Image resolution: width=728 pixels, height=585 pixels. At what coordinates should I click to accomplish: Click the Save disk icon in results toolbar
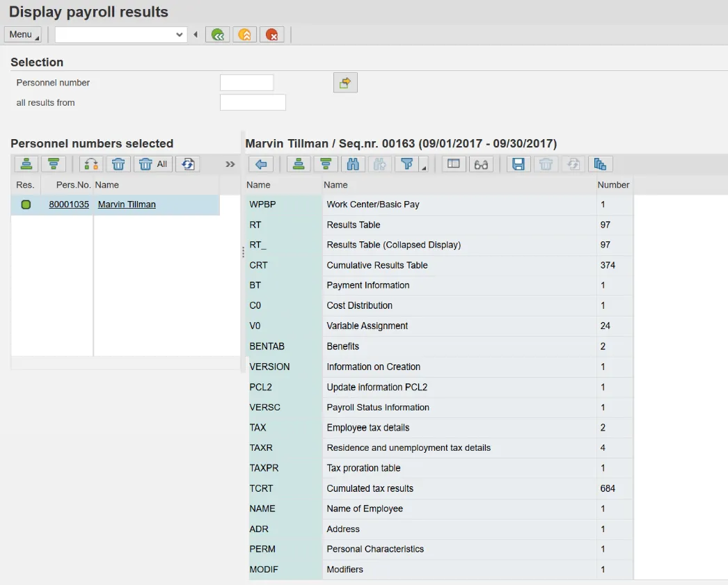click(518, 164)
